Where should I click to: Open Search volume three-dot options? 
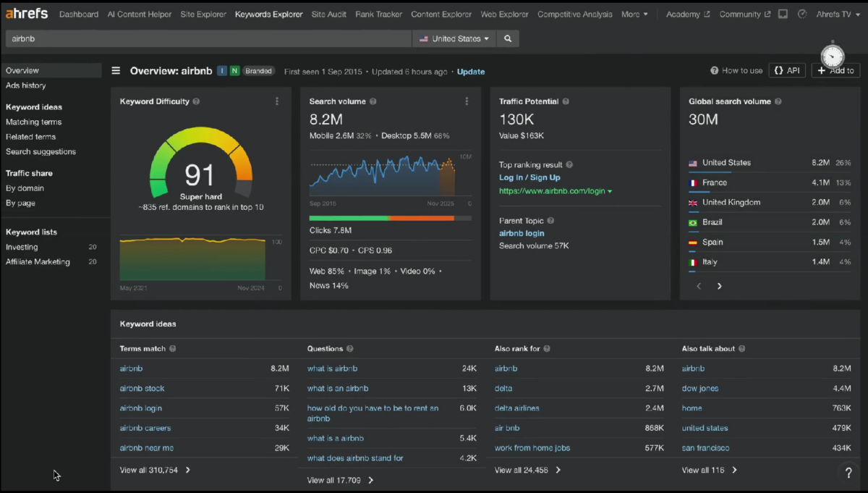(467, 101)
